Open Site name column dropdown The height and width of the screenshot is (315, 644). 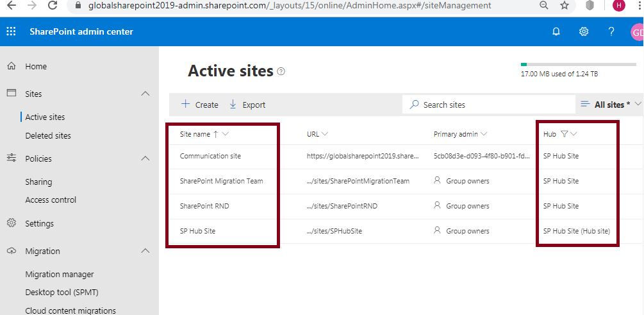225,134
